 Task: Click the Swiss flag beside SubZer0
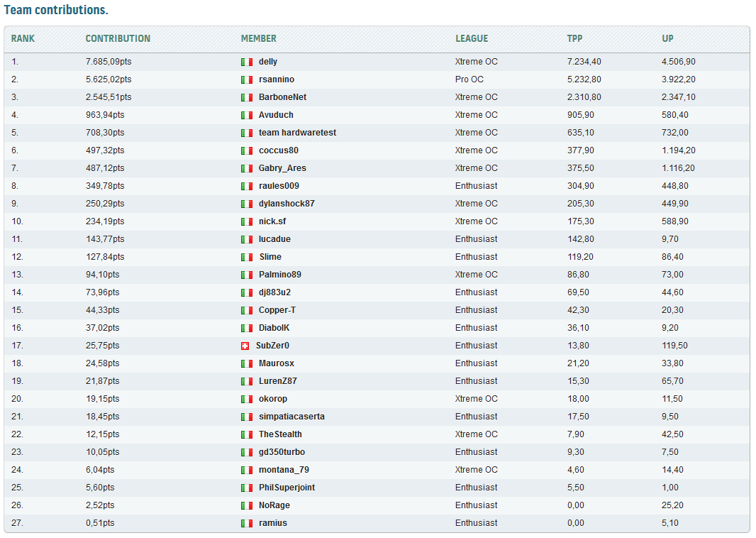[x=245, y=346]
